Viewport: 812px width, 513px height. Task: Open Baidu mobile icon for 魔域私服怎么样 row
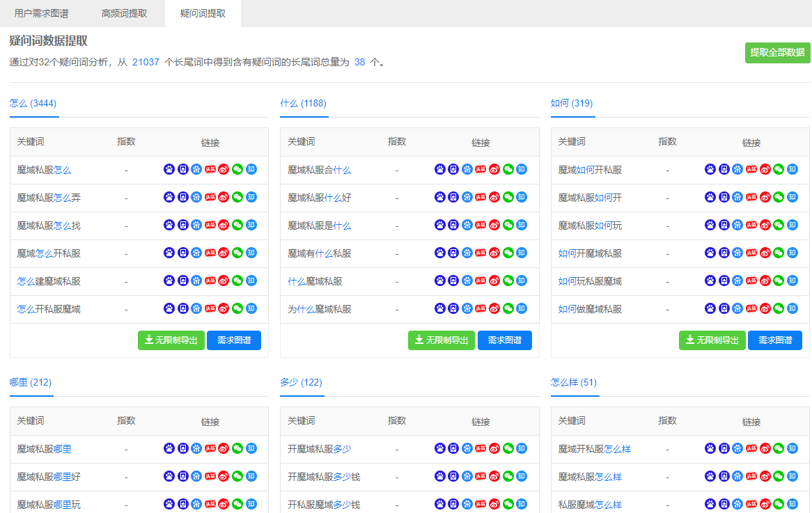click(x=724, y=476)
